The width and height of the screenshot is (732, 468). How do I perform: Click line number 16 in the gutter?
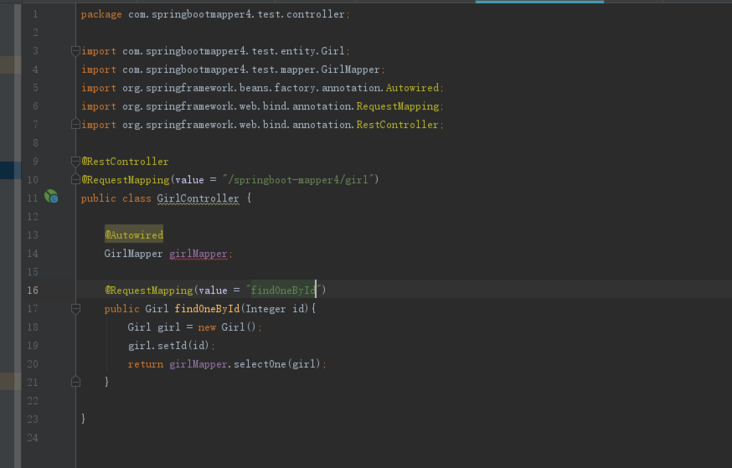click(x=33, y=290)
